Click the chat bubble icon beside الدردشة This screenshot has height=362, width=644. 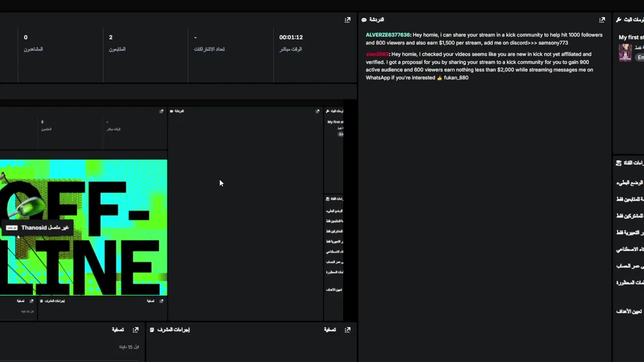coord(364,20)
